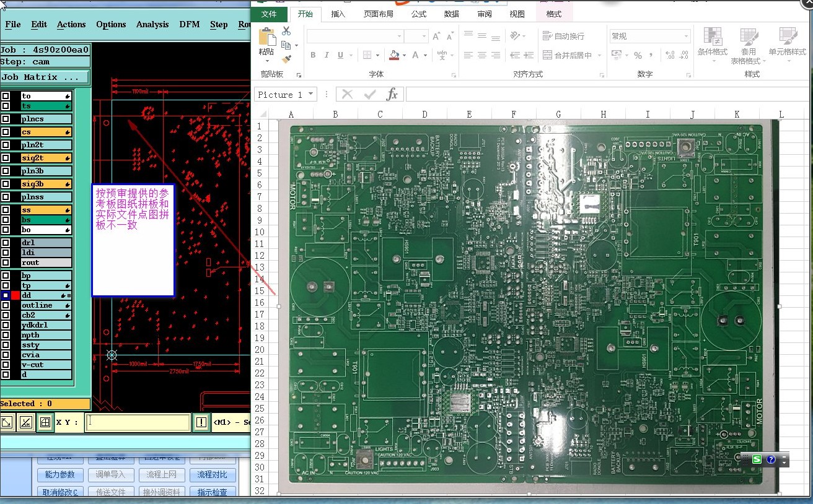Viewport: 813px width, 504px height.
Task: Open the font name dropdown in Excel
Action: [x=398, y=37]
